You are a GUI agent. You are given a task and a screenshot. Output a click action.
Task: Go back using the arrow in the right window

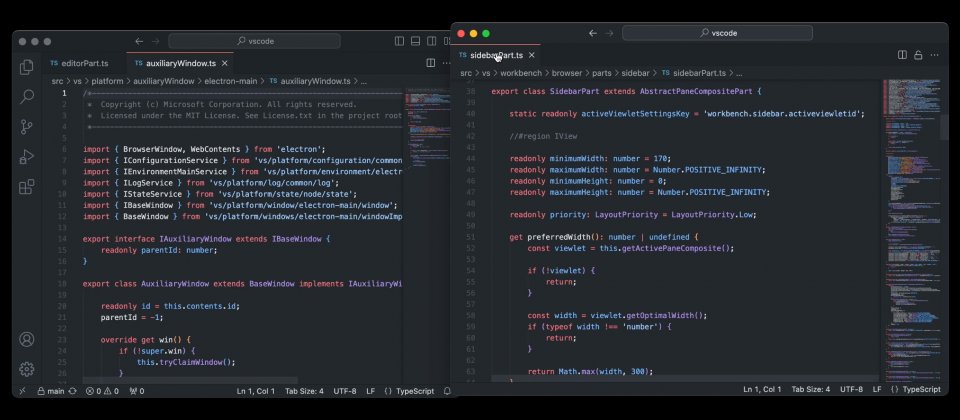coord(593,33)
